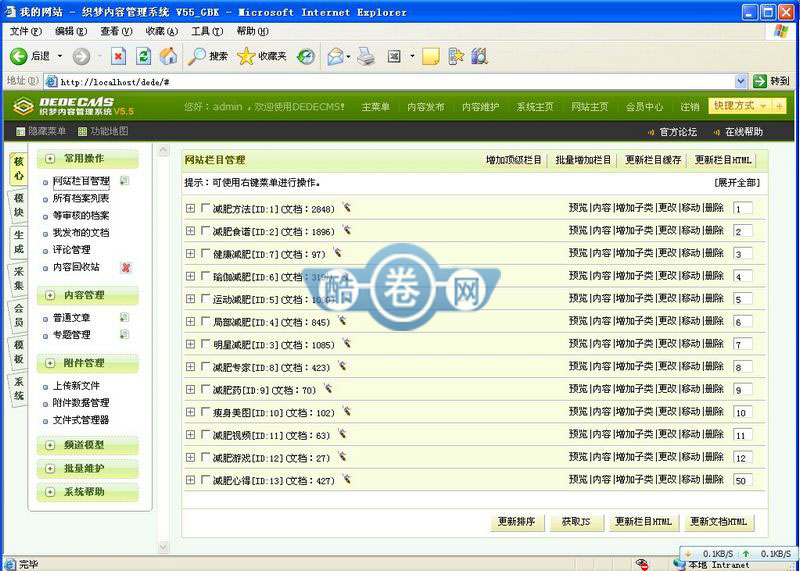
Task: Click the History clock icon
Action: (306, 56)
